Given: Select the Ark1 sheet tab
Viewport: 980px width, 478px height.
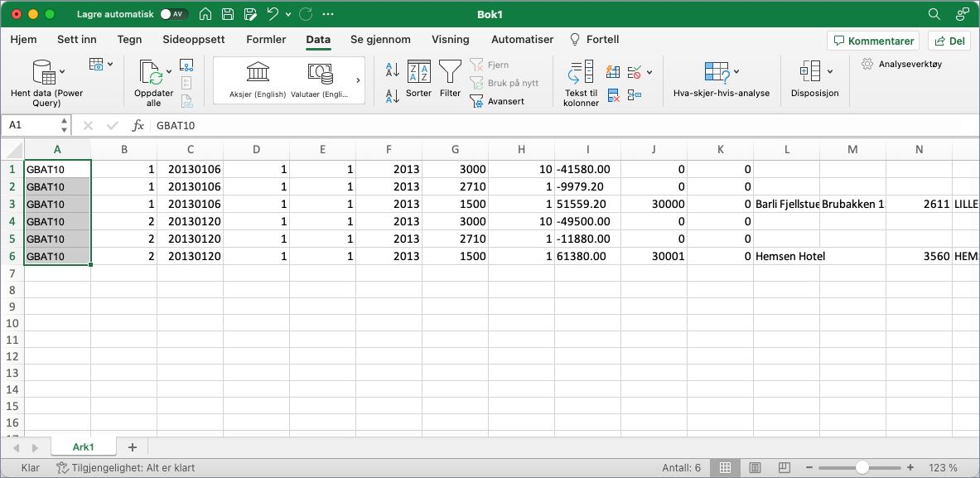Looking at the screenshot, I should point(83,447).
